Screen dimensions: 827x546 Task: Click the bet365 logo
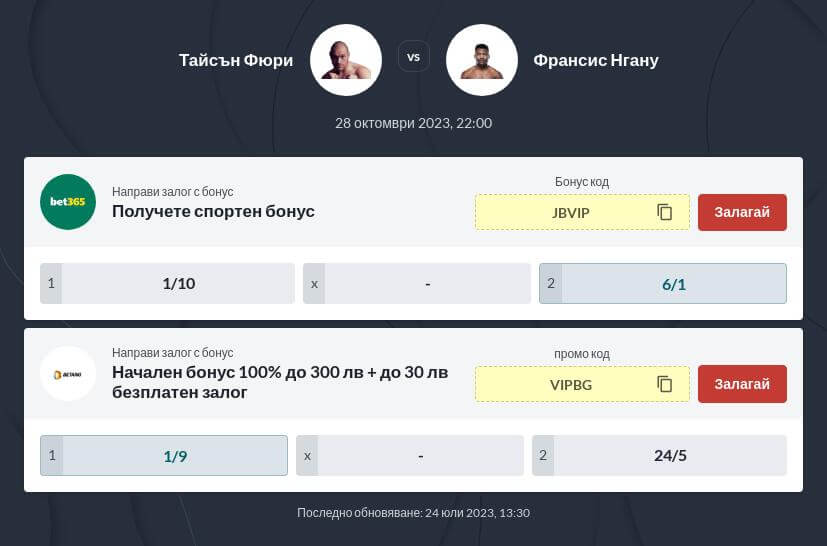pyautogui.click(x=68, y=202)
